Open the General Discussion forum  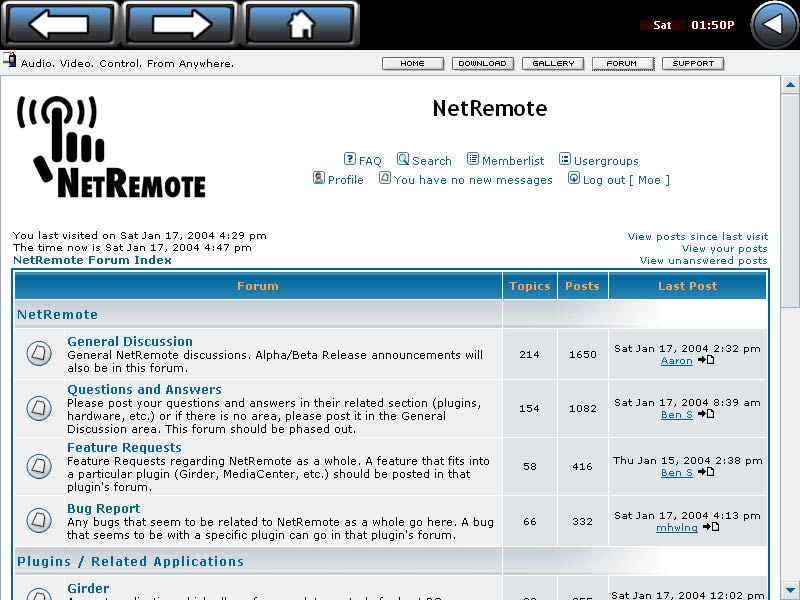pos(130,341)
